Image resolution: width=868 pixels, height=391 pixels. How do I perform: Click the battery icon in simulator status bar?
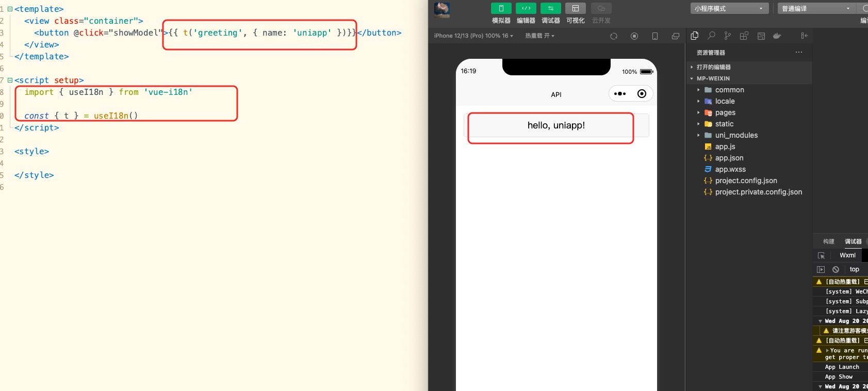click(x=647, y=72)
